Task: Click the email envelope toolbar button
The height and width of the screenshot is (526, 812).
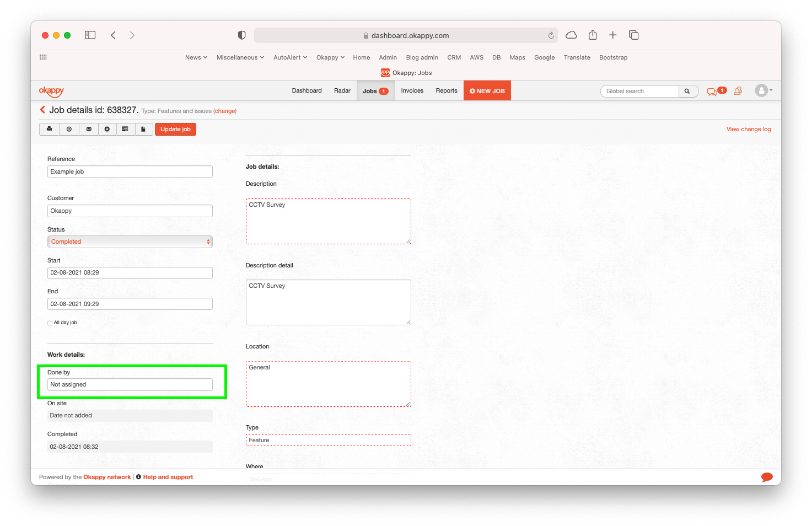Action: point(89,129)
